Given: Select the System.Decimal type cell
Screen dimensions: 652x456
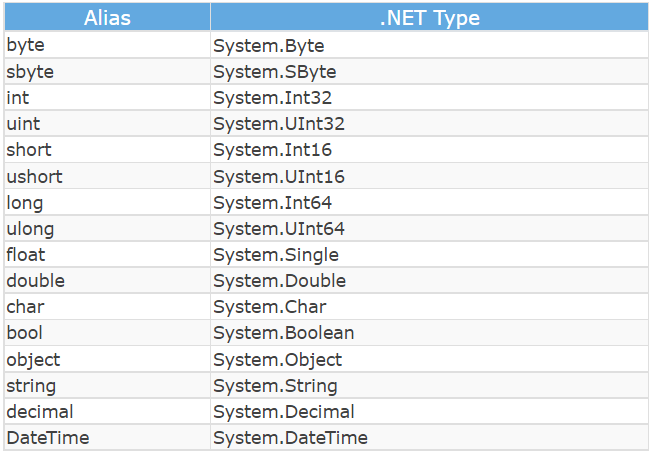Looking at the screenshot, I should point(430,412).
